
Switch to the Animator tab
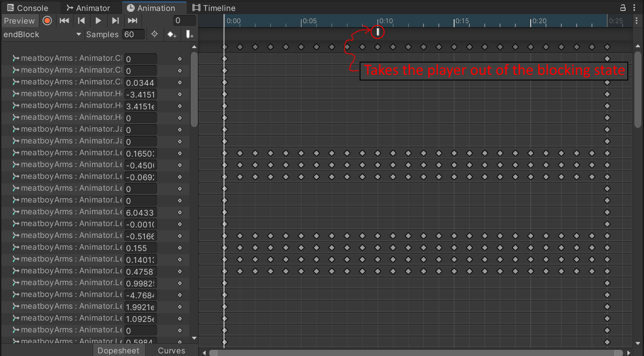coord(88,8)
